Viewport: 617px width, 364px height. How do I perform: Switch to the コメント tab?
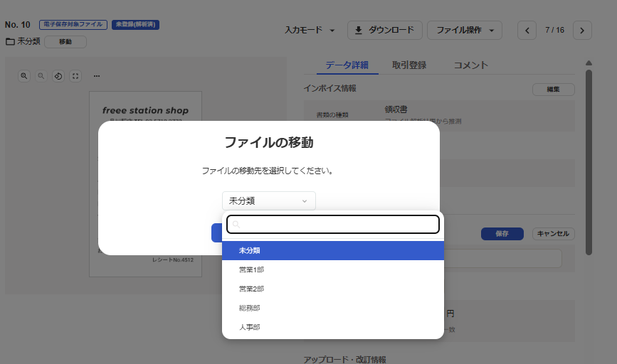click(471, 65)
